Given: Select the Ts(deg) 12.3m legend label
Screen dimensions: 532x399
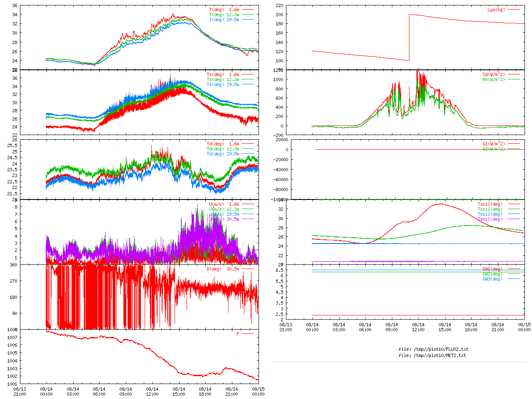Looking at the screenshot, I should [223, 79].
